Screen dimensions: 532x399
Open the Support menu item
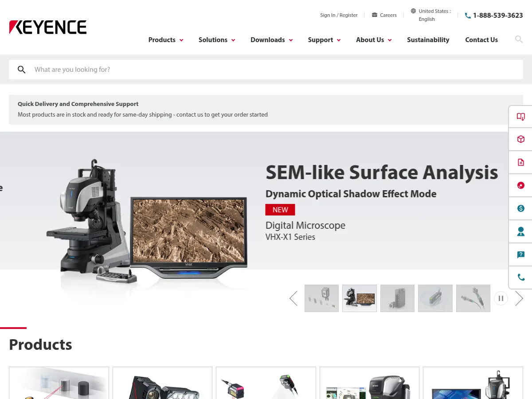[x=324, y=39]
